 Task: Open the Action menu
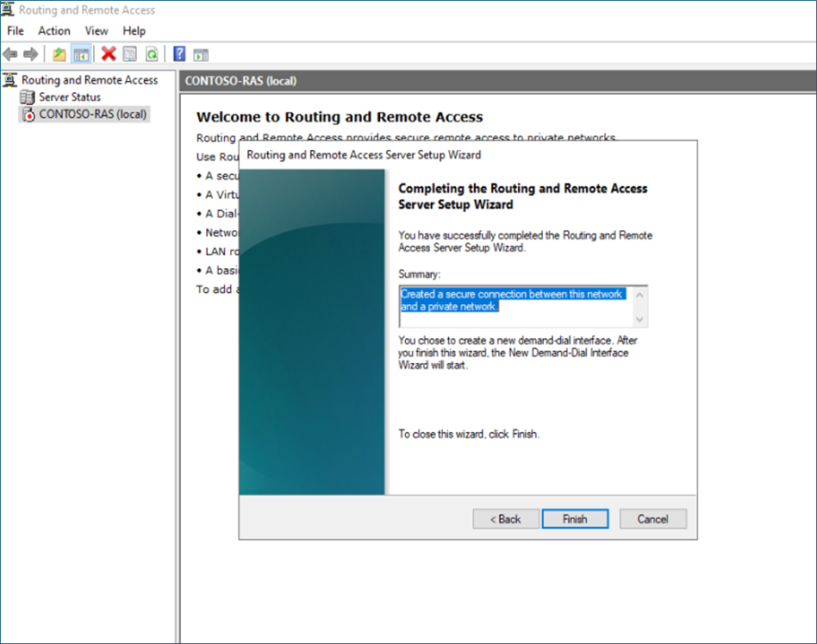pos(53,31)
